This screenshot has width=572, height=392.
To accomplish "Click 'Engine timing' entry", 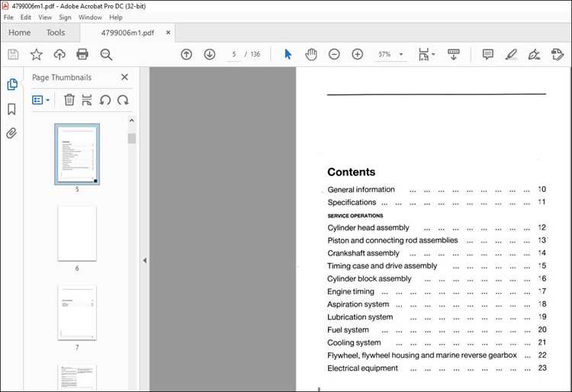I will point(351,291).
